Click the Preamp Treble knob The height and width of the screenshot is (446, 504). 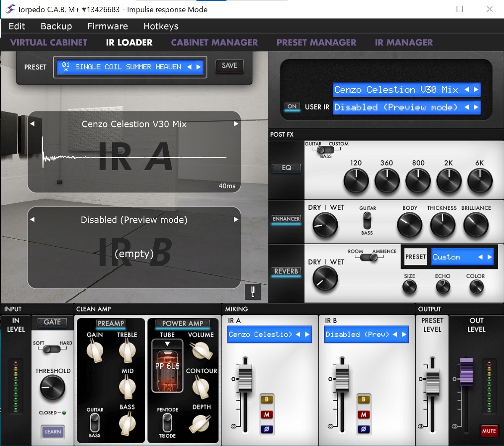[x=127, y=351]
